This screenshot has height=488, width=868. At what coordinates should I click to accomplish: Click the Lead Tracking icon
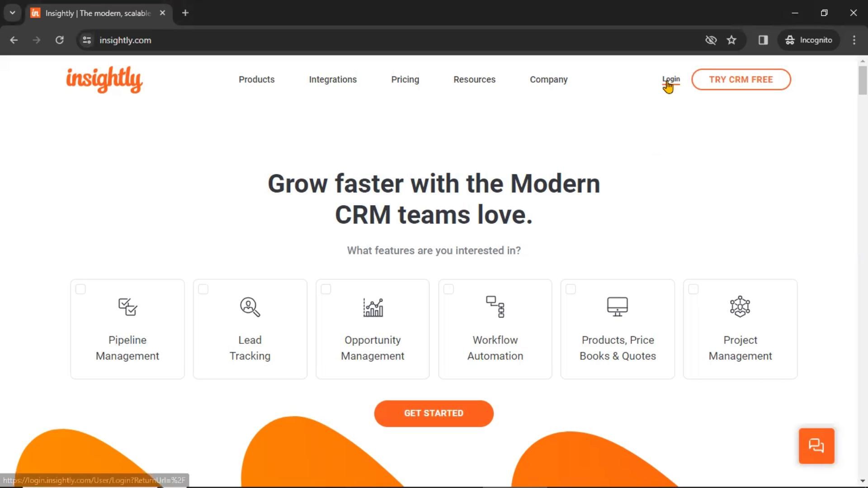tap(250, 306)
